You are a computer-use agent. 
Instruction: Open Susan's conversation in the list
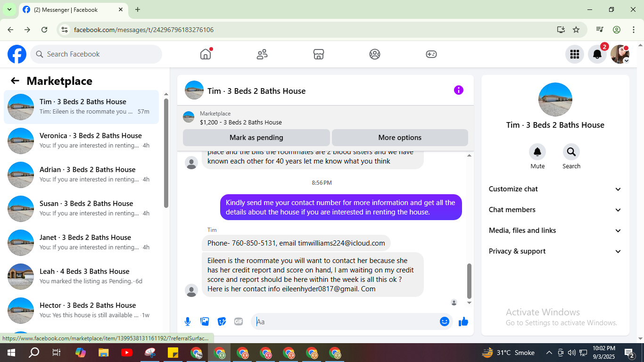82,209
